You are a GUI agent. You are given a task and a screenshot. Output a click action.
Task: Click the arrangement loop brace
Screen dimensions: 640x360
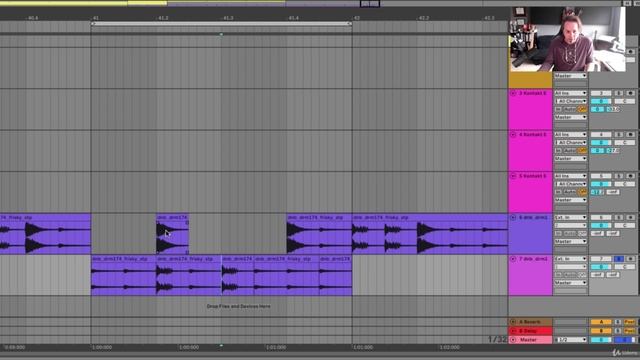[221, 24]
